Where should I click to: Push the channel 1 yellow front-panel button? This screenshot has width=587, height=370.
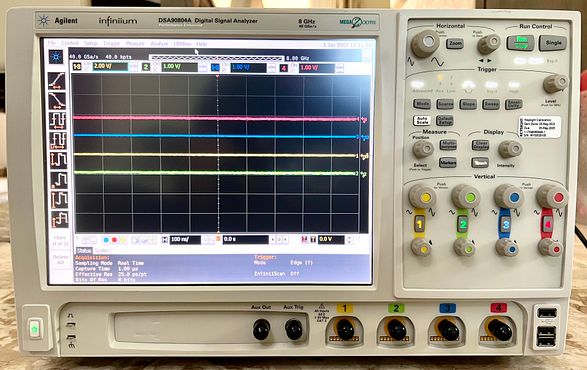(419, 224)
